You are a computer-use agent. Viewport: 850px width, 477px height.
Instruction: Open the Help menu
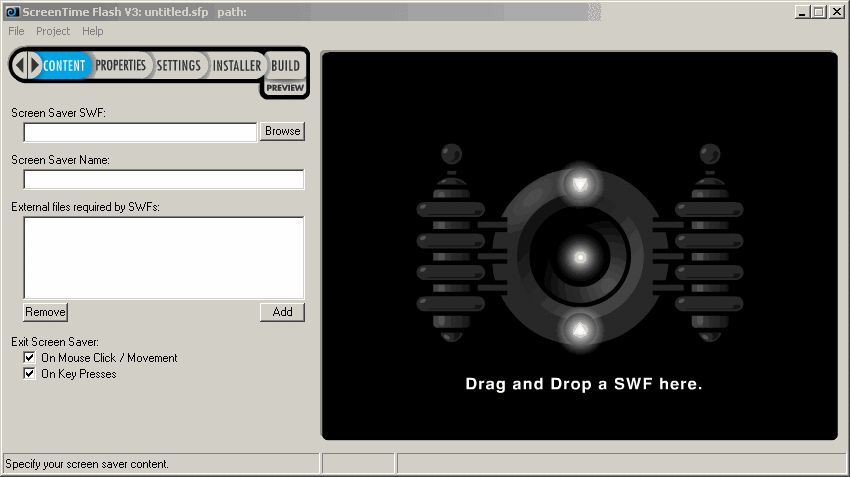point(93,31)
